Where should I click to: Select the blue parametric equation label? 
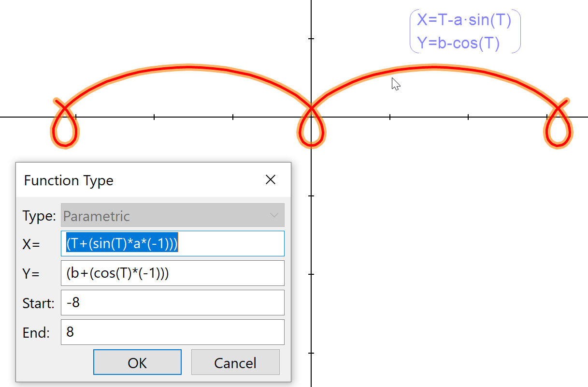click(465, 31)
